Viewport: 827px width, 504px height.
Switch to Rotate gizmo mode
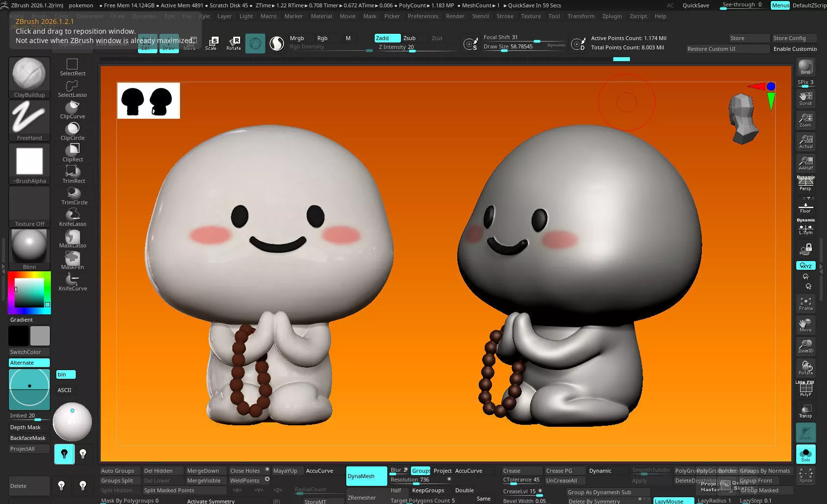click(x=234, y=43)
